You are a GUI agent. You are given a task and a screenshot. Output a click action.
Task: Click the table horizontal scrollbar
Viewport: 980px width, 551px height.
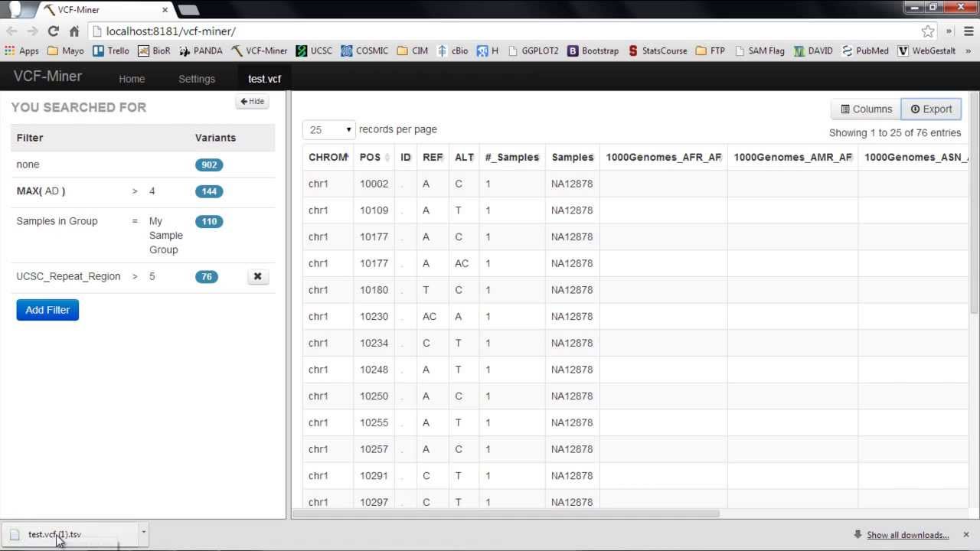505,514
